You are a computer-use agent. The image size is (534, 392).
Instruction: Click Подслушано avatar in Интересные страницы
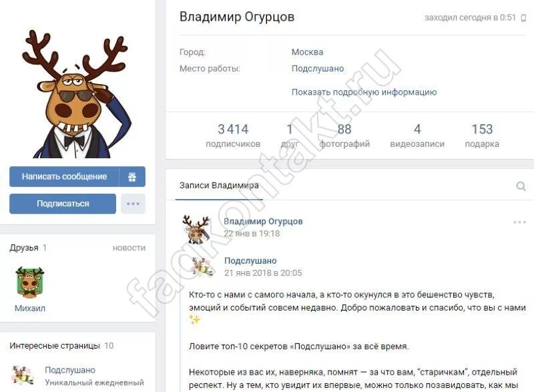23,375
